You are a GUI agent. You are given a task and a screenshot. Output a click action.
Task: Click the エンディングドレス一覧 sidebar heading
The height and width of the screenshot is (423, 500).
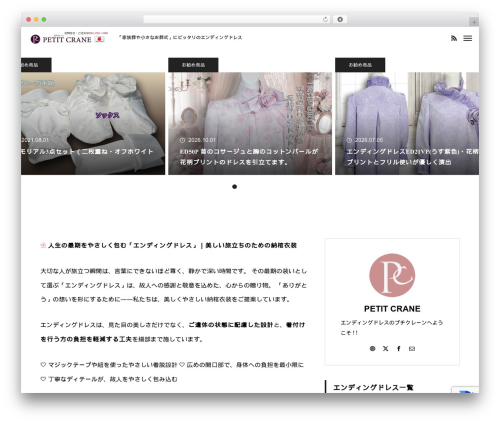tap(373, 387)
